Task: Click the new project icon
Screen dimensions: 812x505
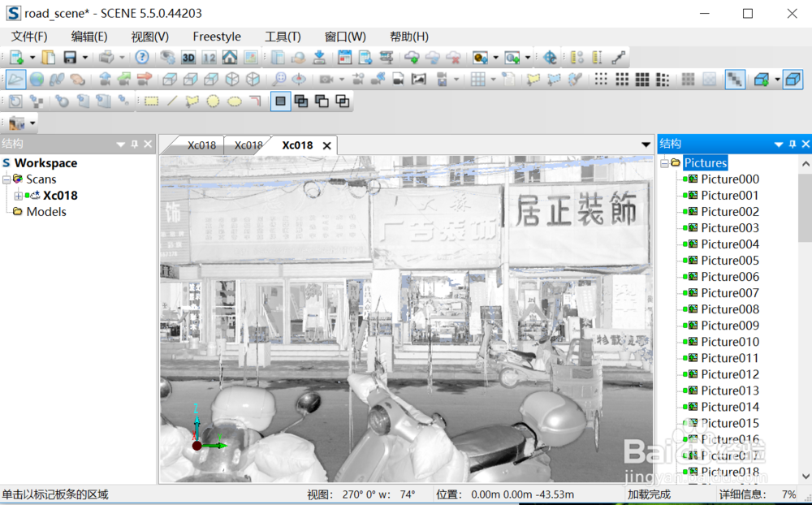Action: point(16,58)
